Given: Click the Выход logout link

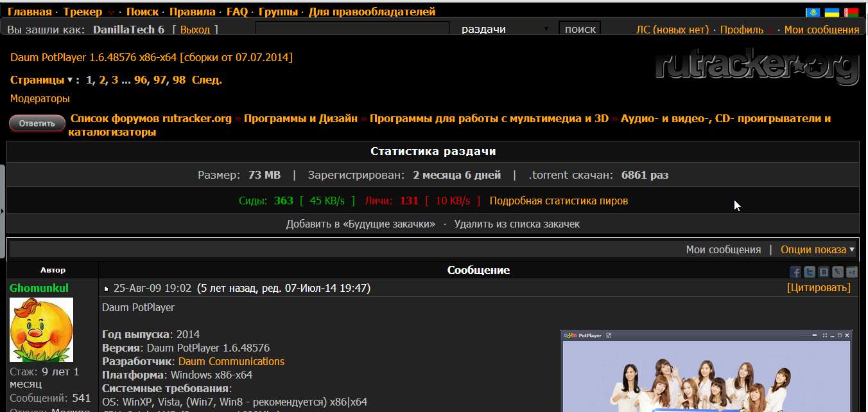Looking at the screenshot, I should click(x=195, y=30).
